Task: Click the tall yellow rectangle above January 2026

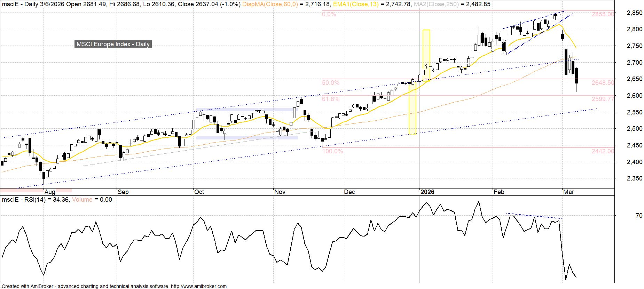Action: [x=426, y=54]
